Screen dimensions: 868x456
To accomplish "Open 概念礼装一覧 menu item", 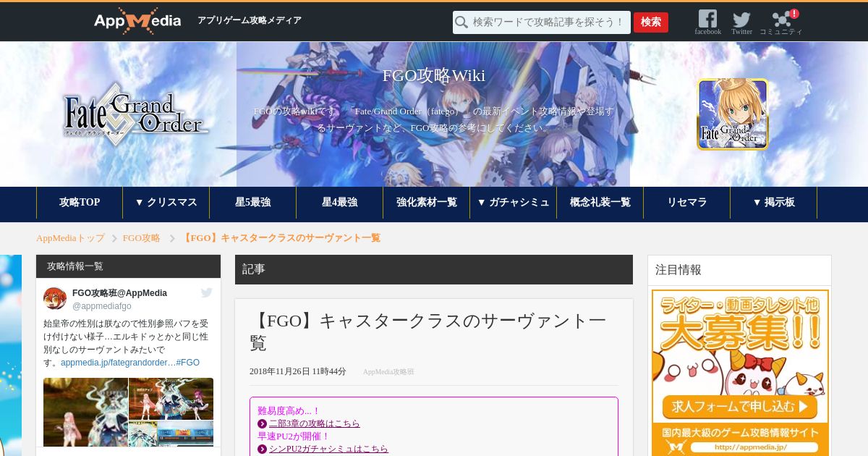I will pos(600,203).
